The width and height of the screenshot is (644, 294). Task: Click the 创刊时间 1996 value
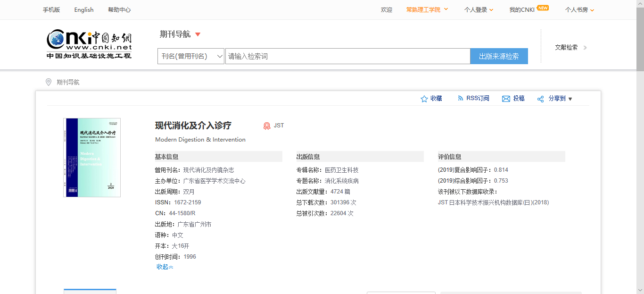(x=190, y=257)
